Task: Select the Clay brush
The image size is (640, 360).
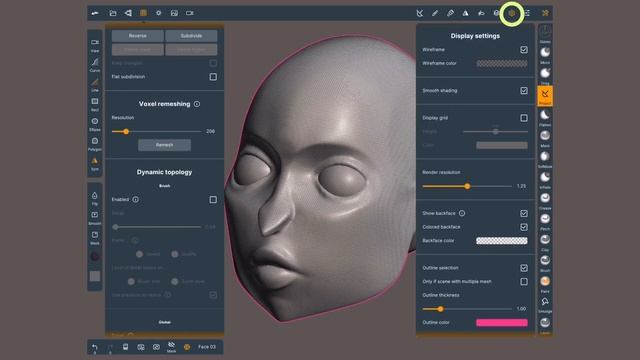Action: 545,241
